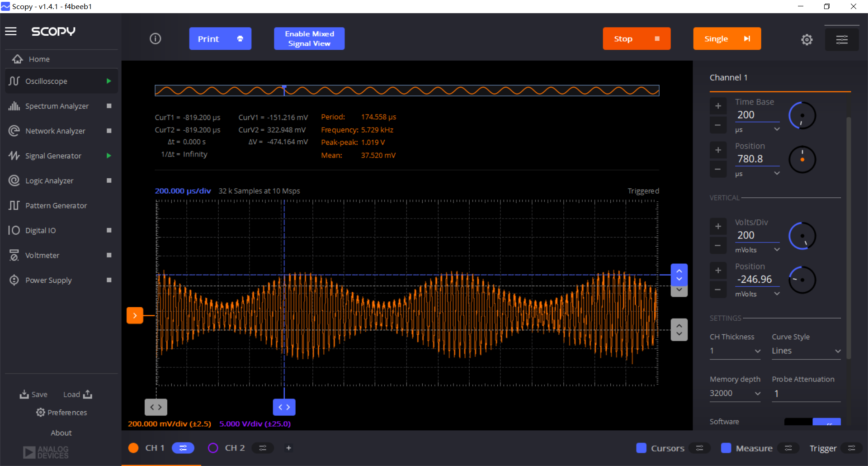Click Save session icon
The height and width of the screenshot is (466, 868).
pos(24,395)
